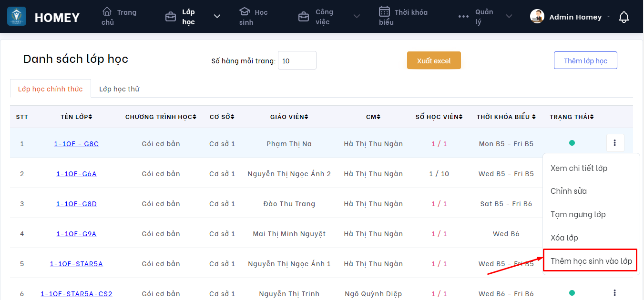Select Xóa lớp from context menu
The image size is (644, 300).
click(564, 238)
